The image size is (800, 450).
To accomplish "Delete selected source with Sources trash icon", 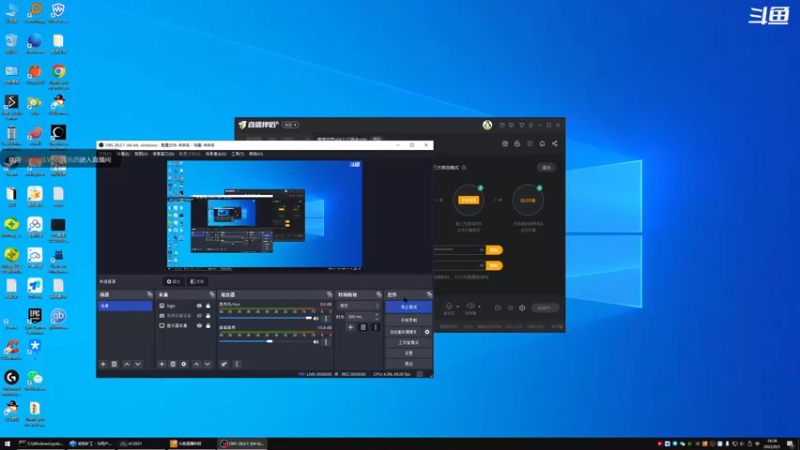I will pos(173,364).
